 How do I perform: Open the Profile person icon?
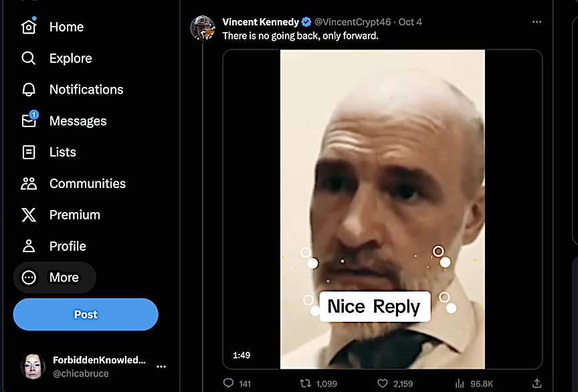point(29,246)
